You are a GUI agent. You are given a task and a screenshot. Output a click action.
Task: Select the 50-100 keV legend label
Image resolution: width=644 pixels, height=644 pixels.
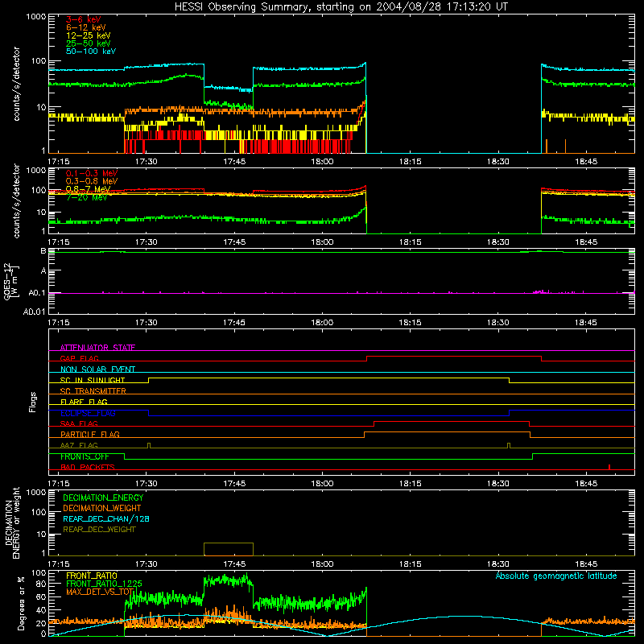coord(91,52)
